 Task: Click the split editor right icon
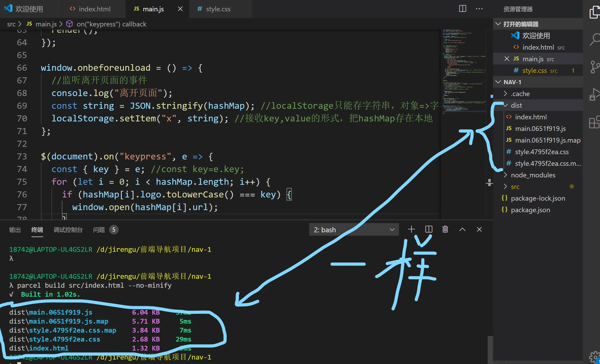[x=462, y=9]
